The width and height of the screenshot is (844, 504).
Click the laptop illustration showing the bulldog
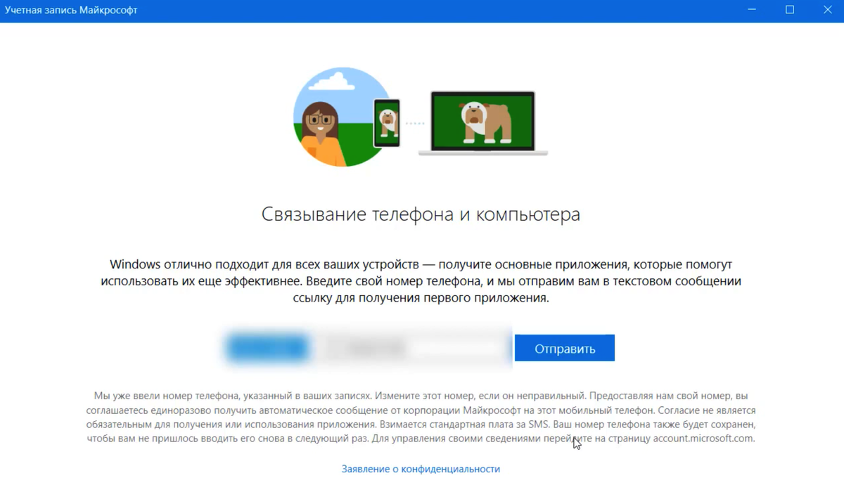coord(483,123)
